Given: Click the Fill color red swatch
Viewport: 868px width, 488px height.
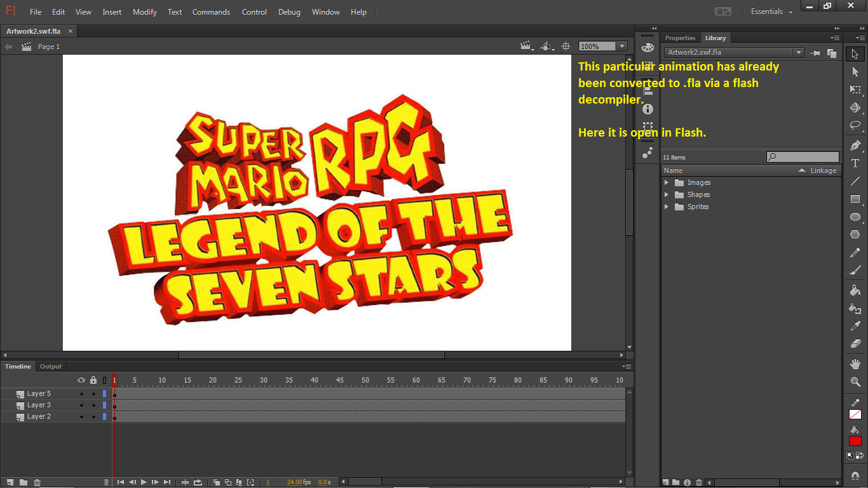Looking at the screenshot, I should [x=855, y=441].
